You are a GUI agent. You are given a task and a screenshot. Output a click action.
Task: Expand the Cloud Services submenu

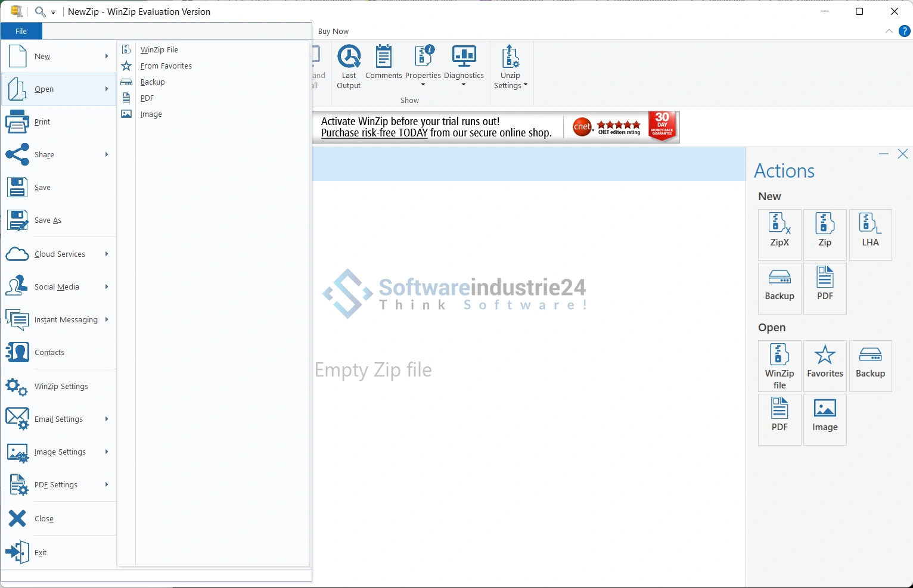[x=58, y=254]
